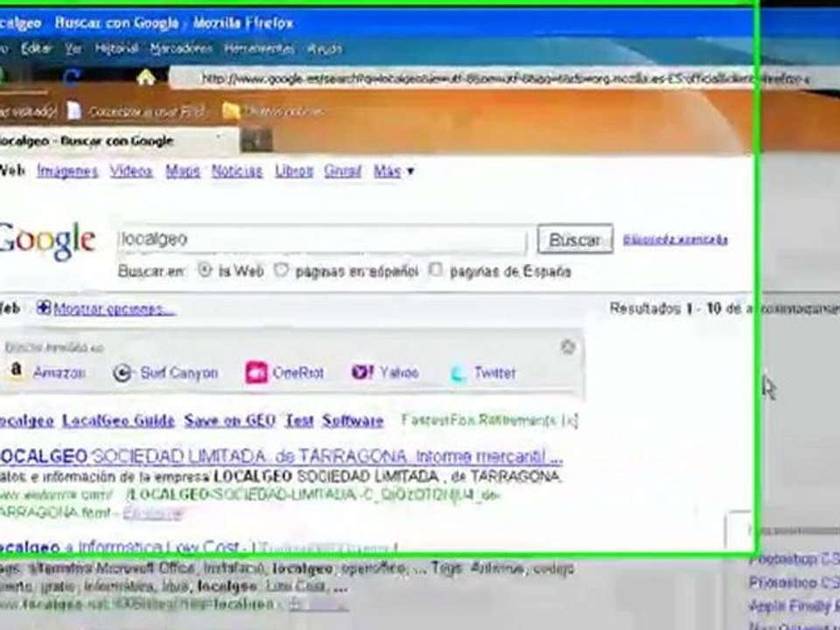The height and width of the screenshot is (630, 840).
Task: Open the Ver menu
Action: [73, 49]
